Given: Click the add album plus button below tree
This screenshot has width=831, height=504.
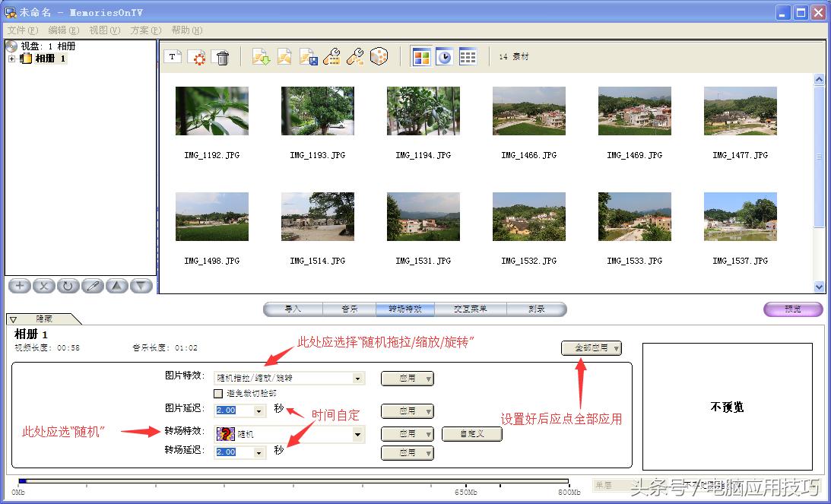Looking at the screenshot, I should (19, 285).
